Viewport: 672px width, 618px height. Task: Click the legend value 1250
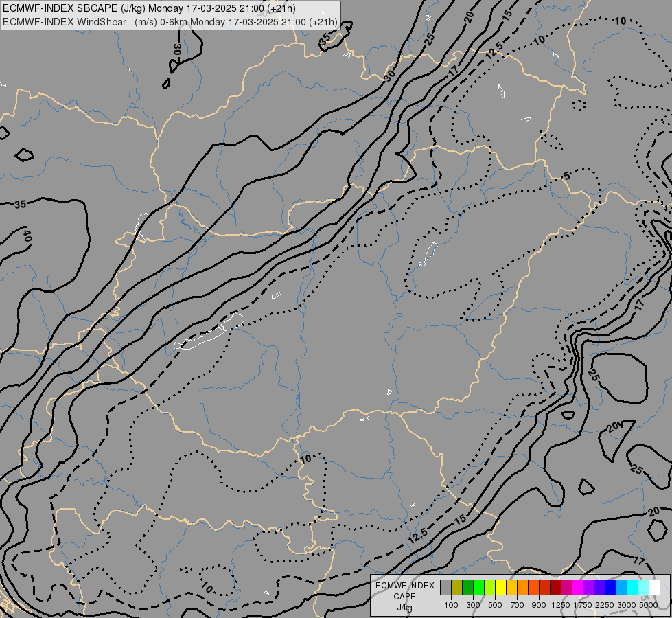click(x=561, y=605)
